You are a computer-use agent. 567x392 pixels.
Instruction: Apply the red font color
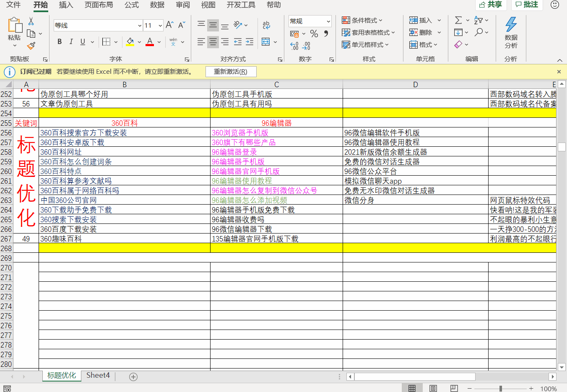[150, 42]
